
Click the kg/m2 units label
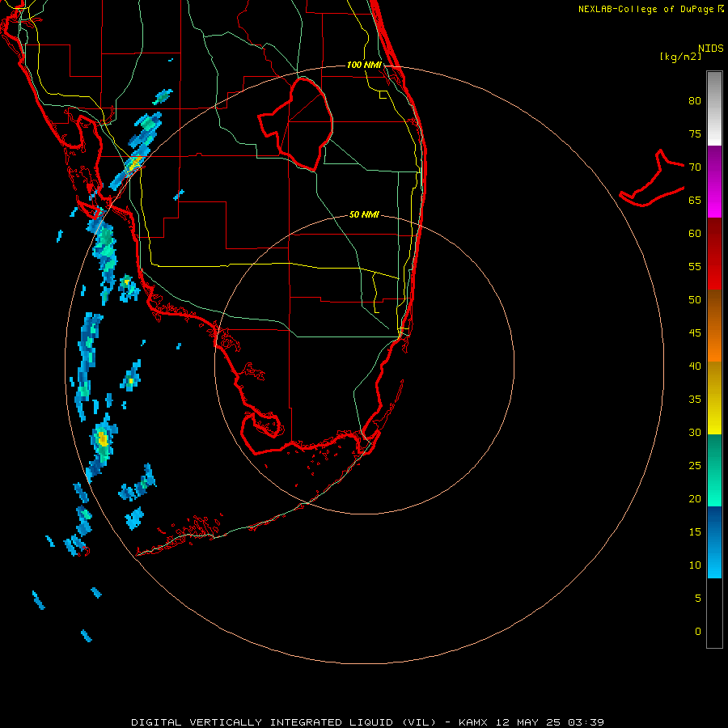[x=680, y=57]
